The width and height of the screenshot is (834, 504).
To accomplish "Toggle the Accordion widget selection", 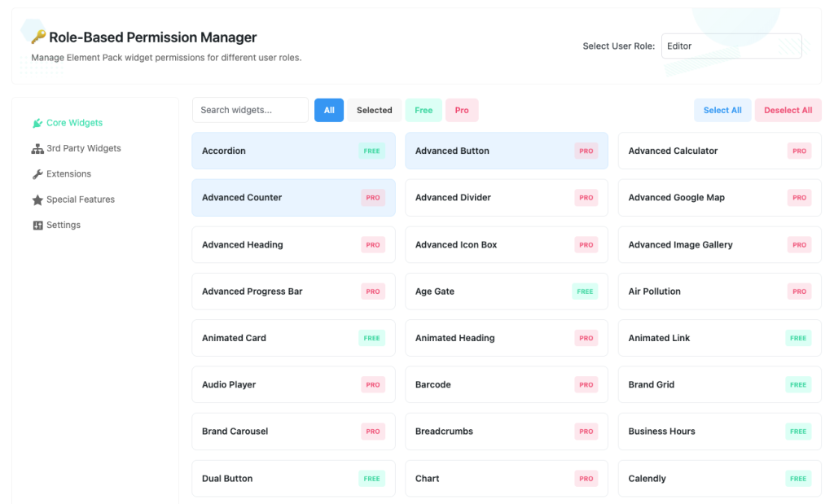I will click(x=293, y=151).
